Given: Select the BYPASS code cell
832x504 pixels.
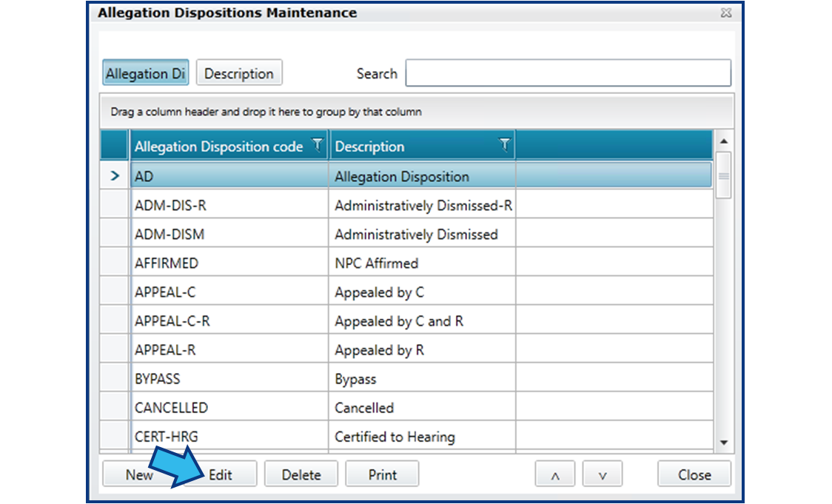Looking at the screenshot, I should (x=229, y=379).
